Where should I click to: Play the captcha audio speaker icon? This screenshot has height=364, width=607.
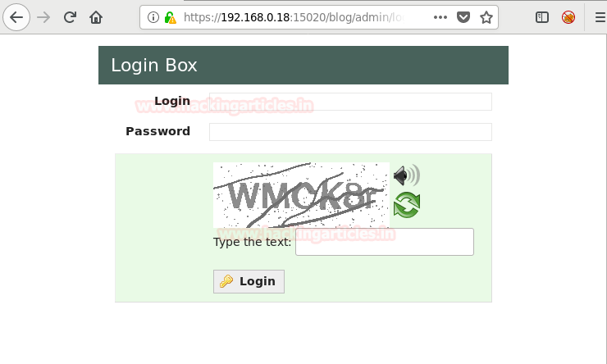tap(407, 175)
